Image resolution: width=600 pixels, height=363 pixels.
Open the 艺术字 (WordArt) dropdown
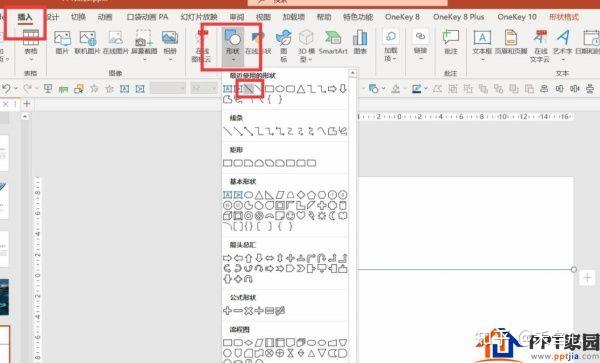[x=563, y=45]
